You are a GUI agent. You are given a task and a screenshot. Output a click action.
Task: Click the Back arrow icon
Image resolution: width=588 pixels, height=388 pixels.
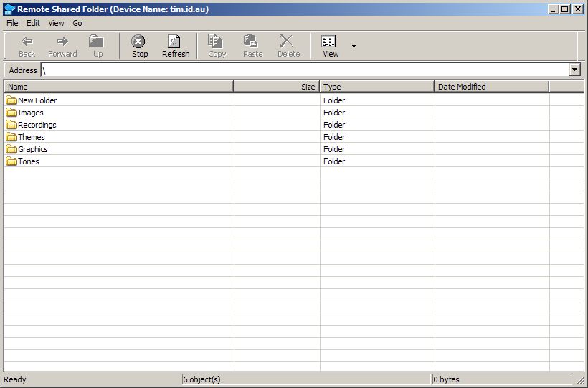pos(27,42)
